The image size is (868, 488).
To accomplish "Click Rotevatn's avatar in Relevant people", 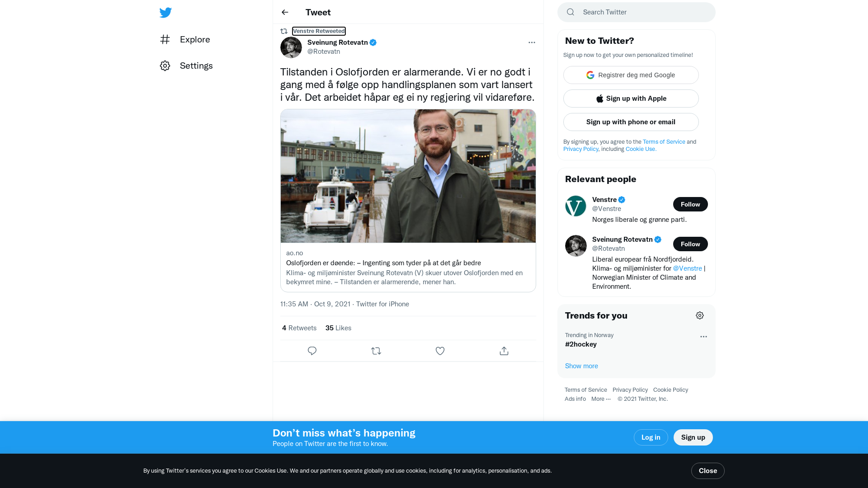I will click(x=576, y=246).
